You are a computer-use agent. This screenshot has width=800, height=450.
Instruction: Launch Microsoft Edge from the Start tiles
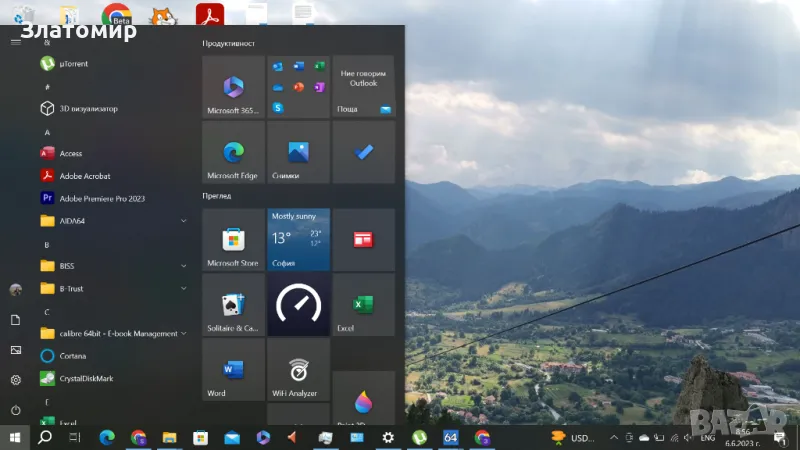click(x=233, y=153)
